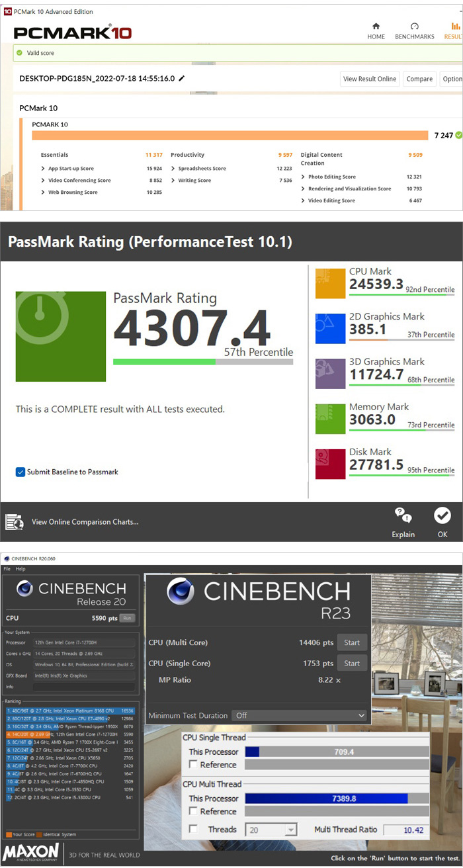Image resolution: width=463 pixels, height=868 pixels.
Task: Select the orange CPU Mark icon
Action: pyautogui.click(x=330, y=284)
